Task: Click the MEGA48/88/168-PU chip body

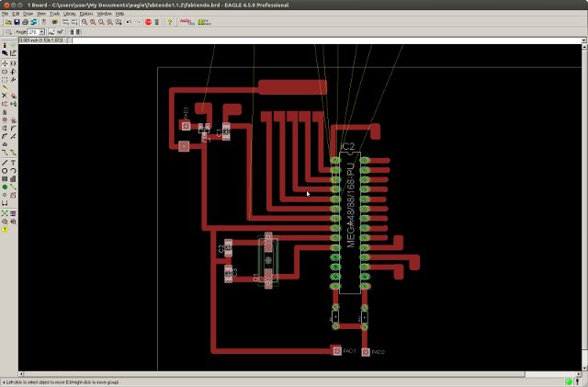Action: coord(350,223)
